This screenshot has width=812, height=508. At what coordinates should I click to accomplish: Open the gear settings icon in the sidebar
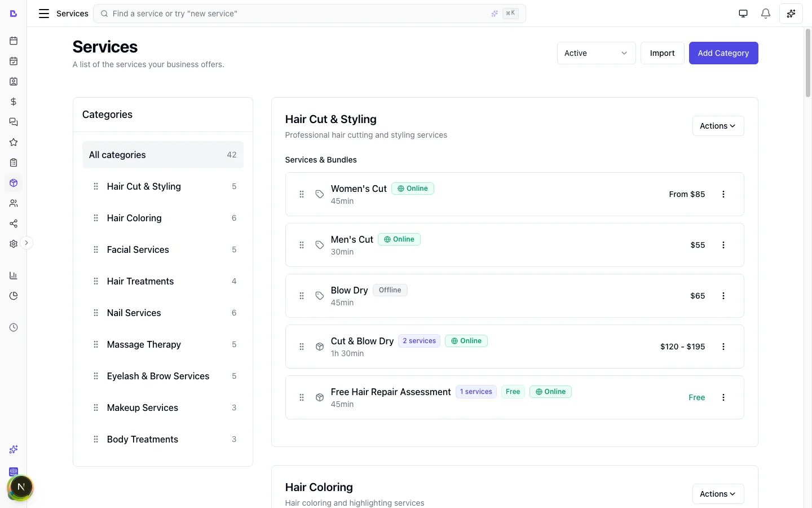(x=14, y=244)
